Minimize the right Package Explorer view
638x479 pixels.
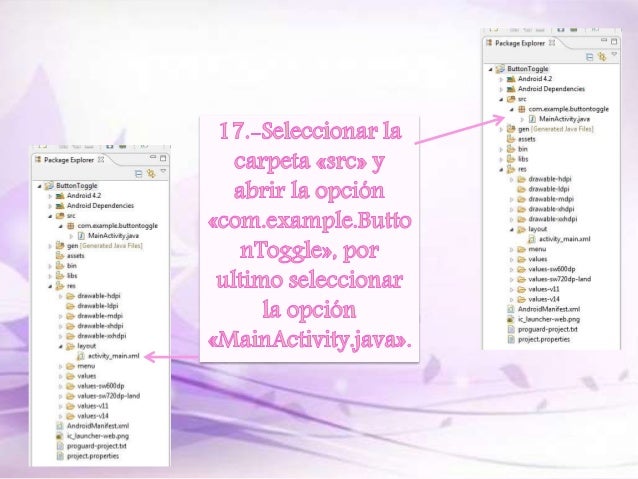click(x=604, y=40)
